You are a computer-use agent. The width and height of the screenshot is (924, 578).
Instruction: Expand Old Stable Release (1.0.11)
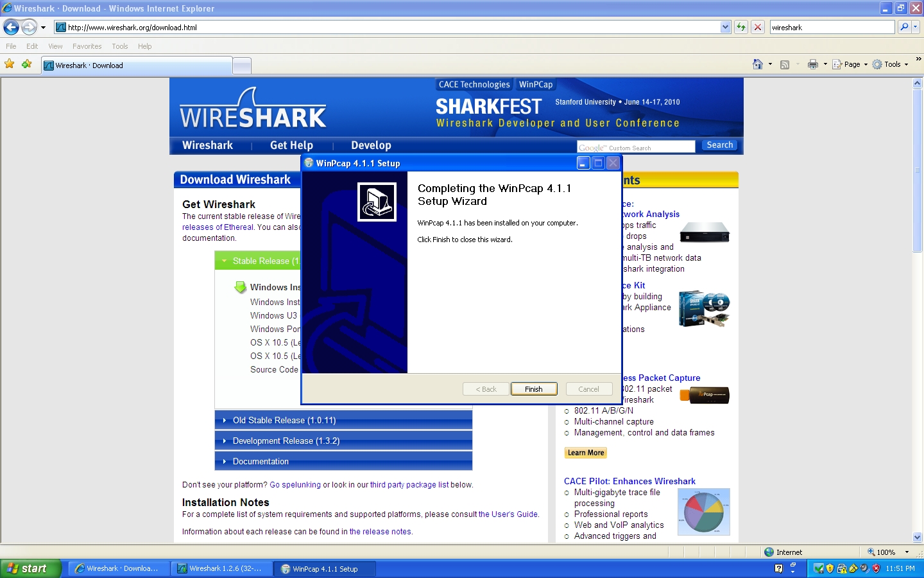343,420
